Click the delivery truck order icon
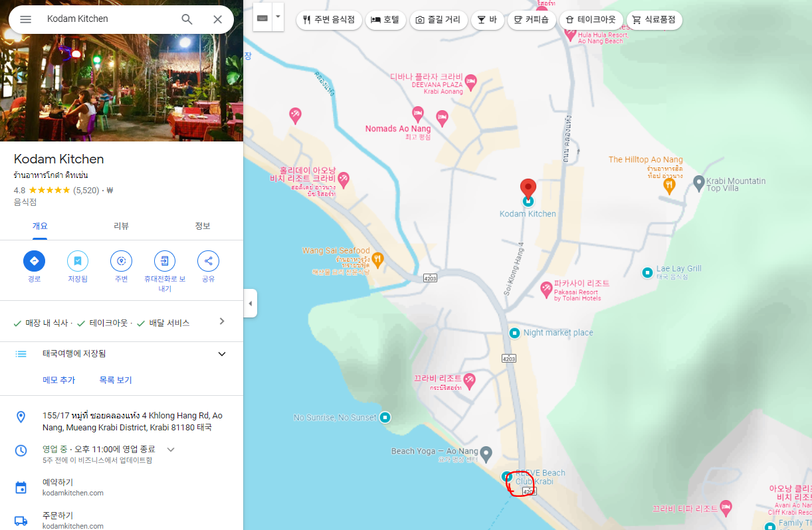Viewport: 812px width, 530px height. pyautogui.click(x=21, y=521)
